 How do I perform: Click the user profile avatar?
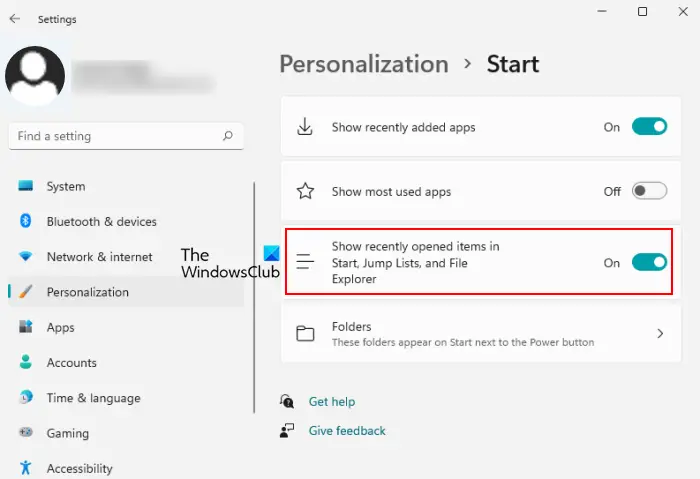tap(35, 76)
